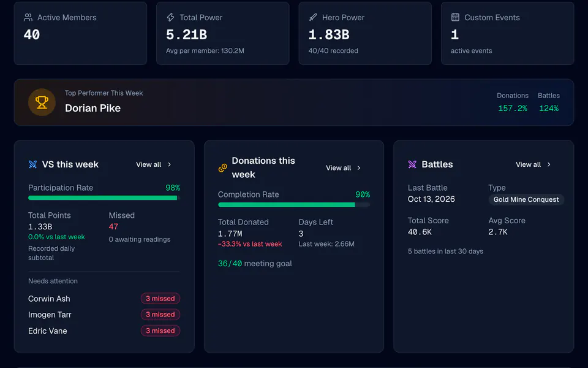Click the 40.6K Total Score value

coord(420,232)
